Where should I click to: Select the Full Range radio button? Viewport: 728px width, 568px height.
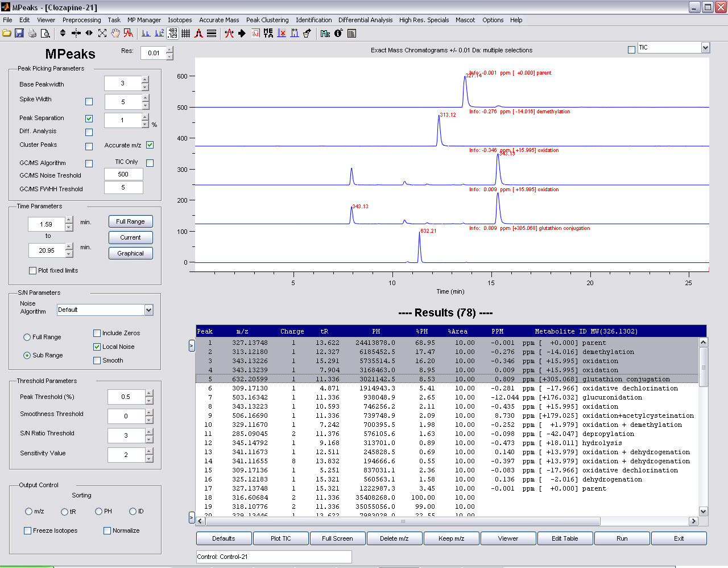click(x=27, y=337)
